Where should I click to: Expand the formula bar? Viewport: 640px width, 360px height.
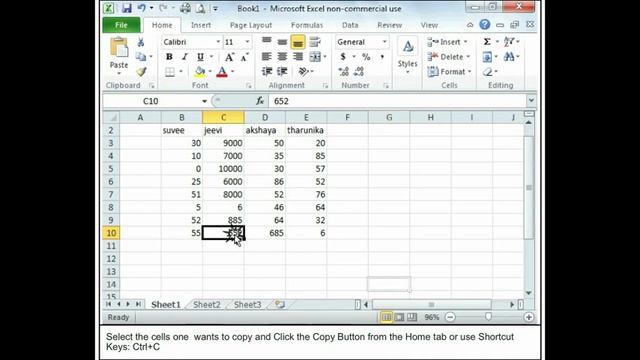[531, 100]
